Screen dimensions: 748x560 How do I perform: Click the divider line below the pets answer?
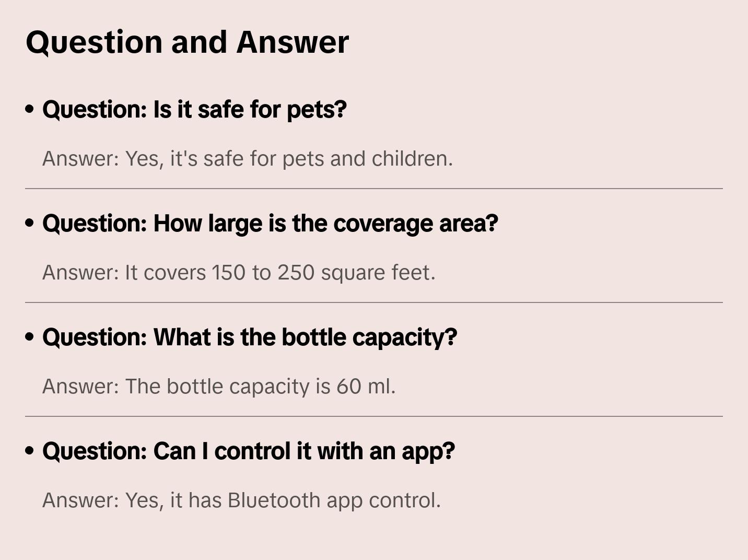(374, 189)
